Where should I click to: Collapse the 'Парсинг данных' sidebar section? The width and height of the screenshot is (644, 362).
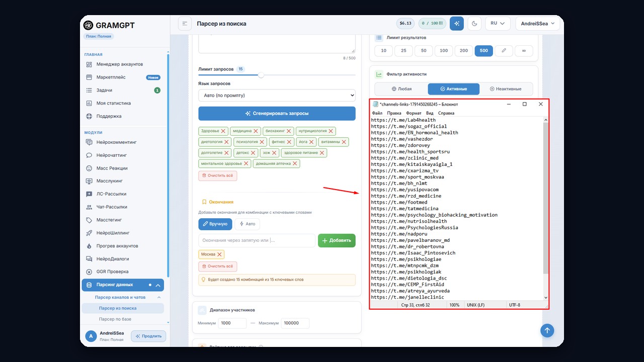(x=158, y=285)
